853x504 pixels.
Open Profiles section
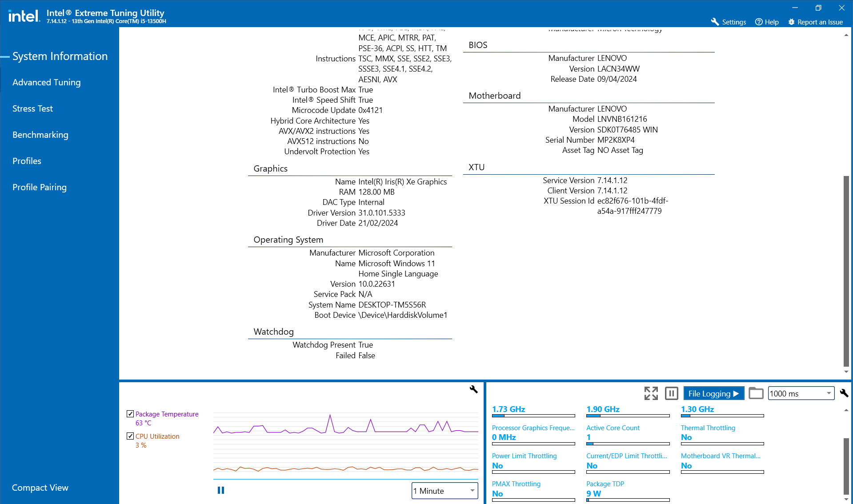click(x=27, y=161)
